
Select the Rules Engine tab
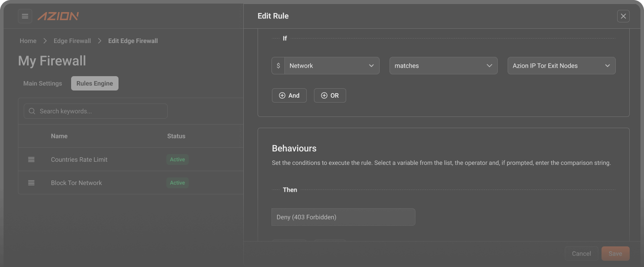[95, 83]
